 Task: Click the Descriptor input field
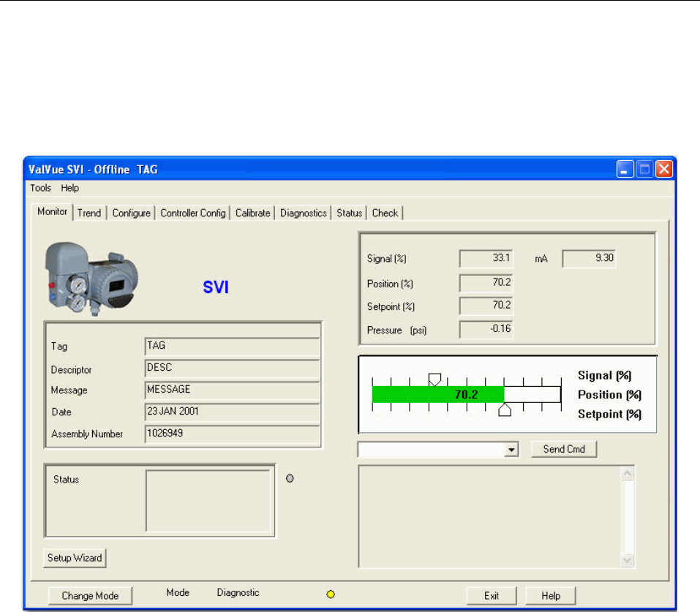(x=232, y=369)
